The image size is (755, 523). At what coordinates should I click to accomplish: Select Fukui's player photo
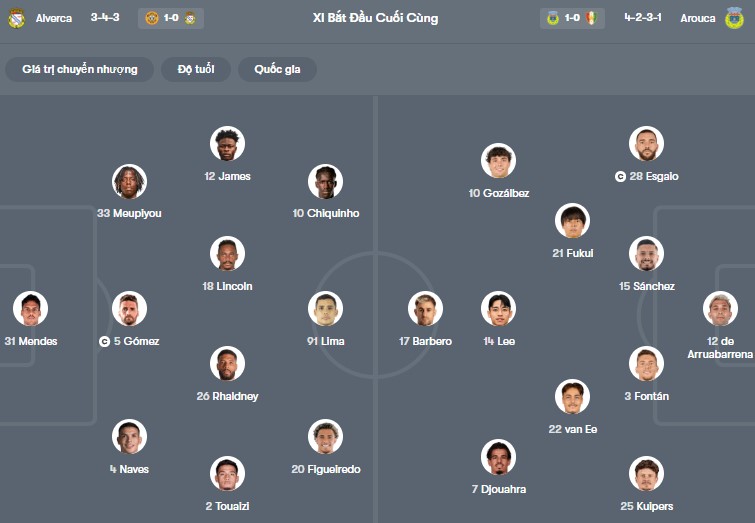coord(572,221)
